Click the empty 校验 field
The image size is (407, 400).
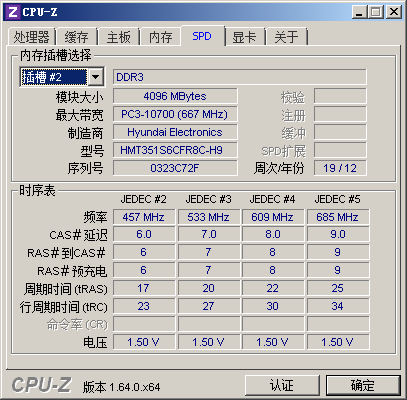tap(340, 96)
